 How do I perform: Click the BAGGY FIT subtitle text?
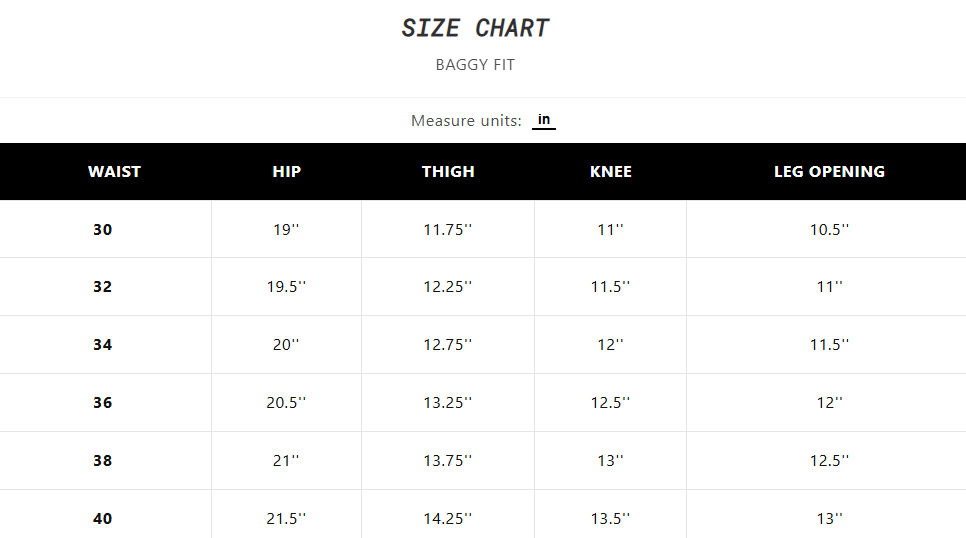point(475,66)
